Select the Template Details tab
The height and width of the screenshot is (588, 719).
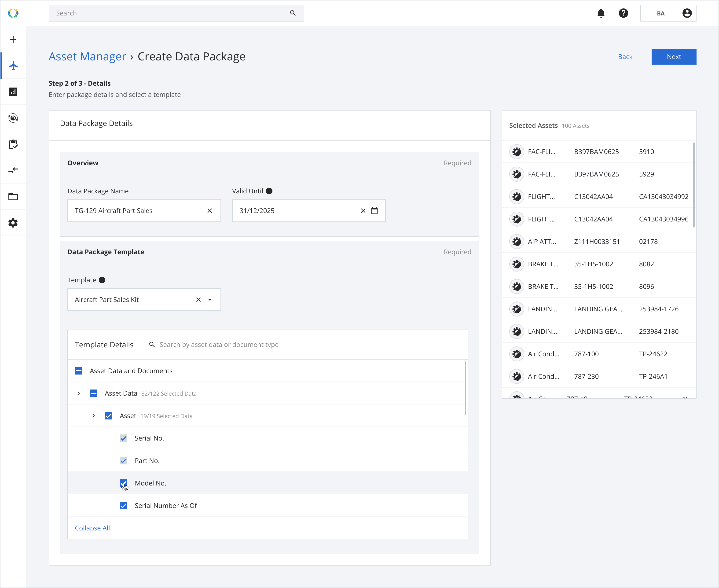[104, 345]
